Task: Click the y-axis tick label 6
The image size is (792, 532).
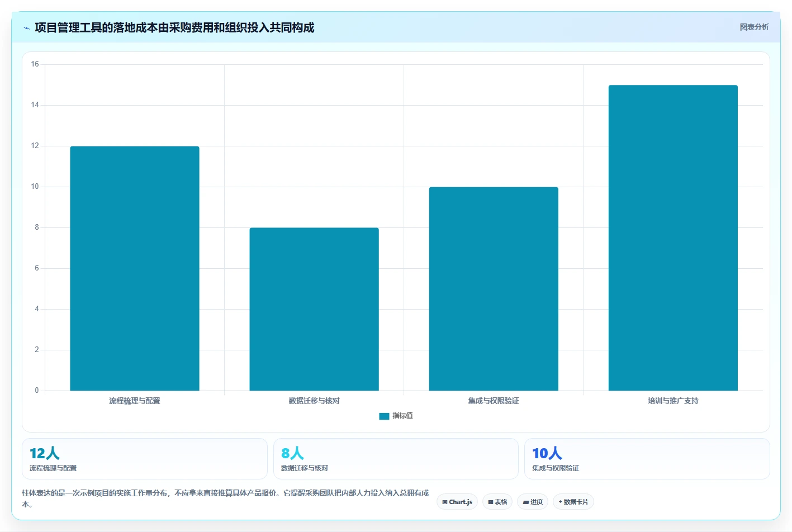Action: [x=37, y=268]
